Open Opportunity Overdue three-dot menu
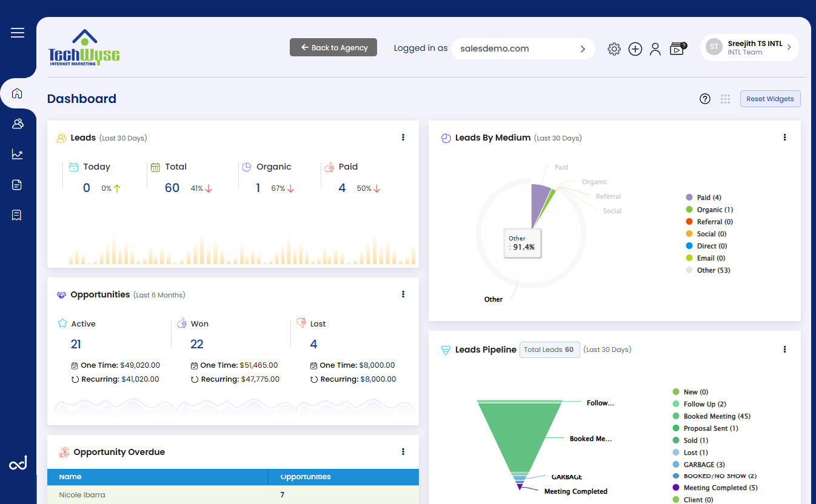This screenshot has height=504, width=816. pos(403,452)
